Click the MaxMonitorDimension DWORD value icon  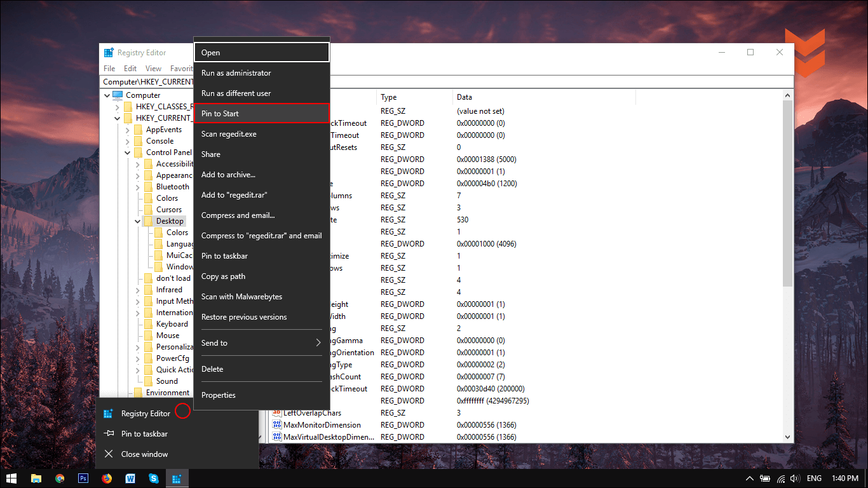click(277, 424)
